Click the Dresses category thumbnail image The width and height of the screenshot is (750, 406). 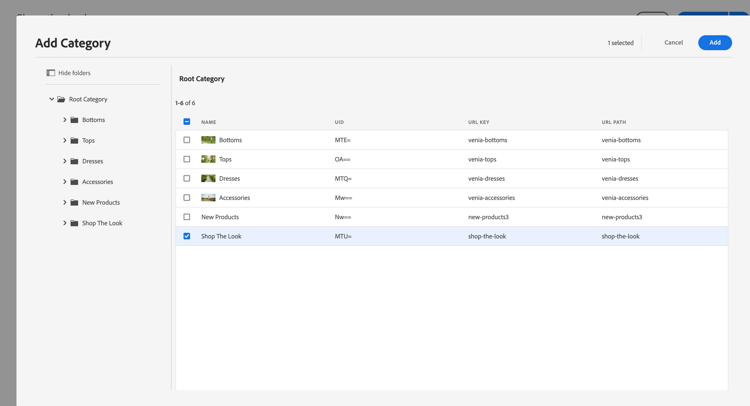pyautogui.click(x=208, y=178)
